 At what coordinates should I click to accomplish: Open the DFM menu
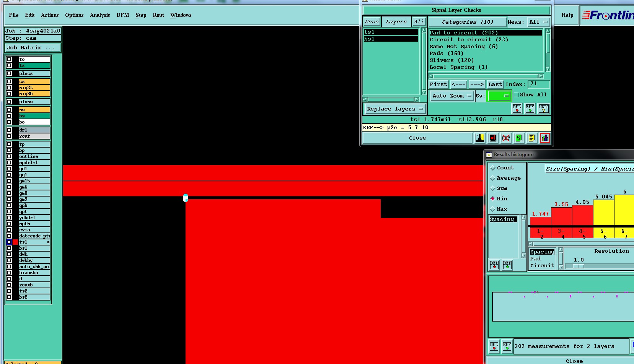tap(123, 15)
